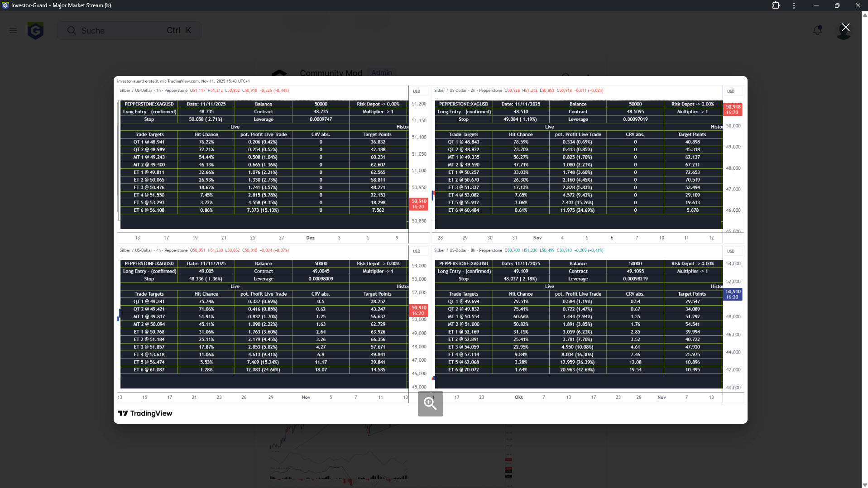Click the blue 50,910 price label on 8h chart

733,294
